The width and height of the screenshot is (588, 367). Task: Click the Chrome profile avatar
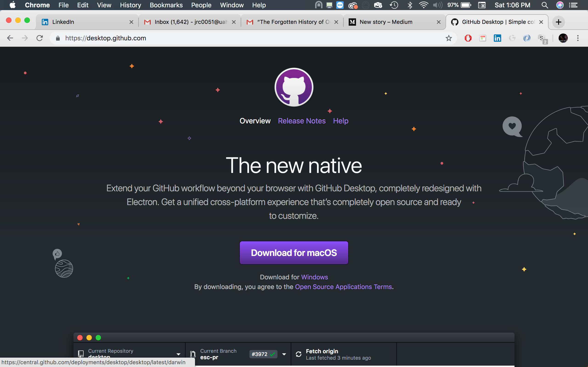[x=563, y=38]
